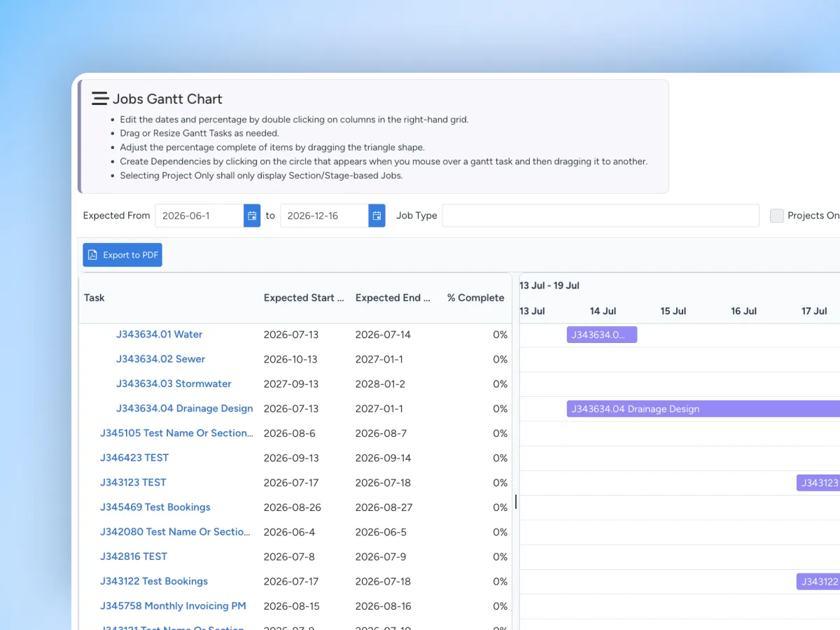Sort by Expected End column header
Screen dimensions: 840x630
pos(393,297)
